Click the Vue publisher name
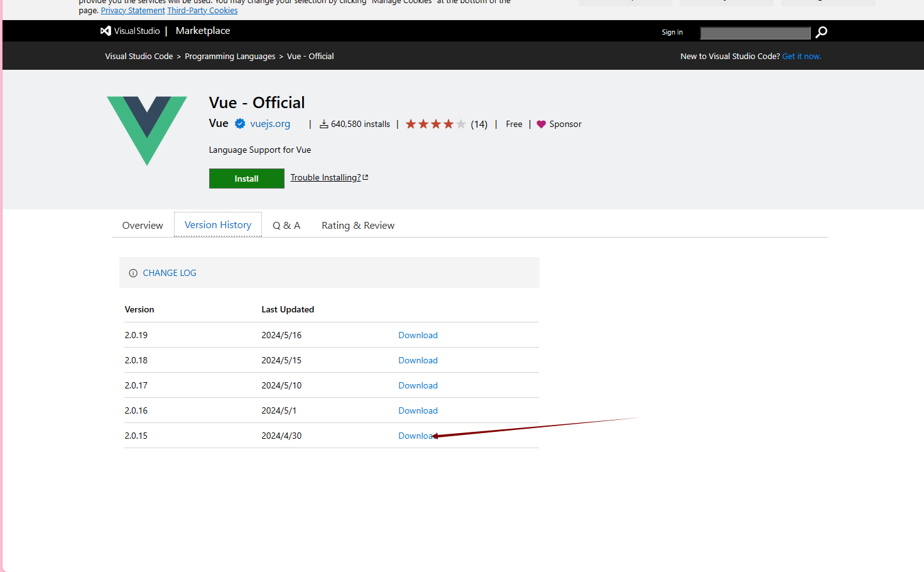924x572 pixels. click(219, 123)
